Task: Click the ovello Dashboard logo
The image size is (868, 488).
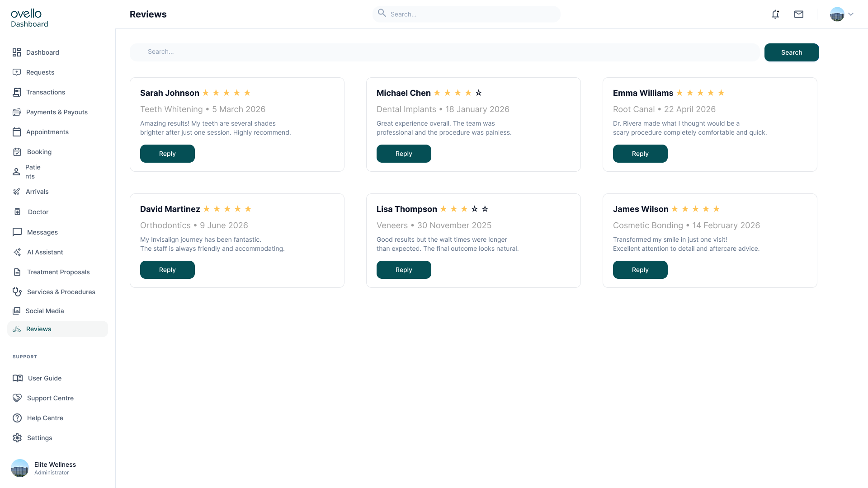Action: pos(29,18)
